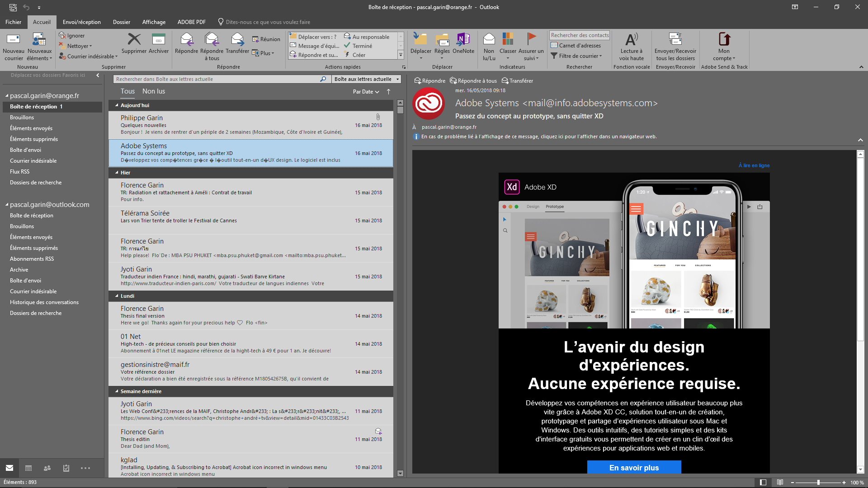Toggle sort order arrow next to Par Date
The height and width of the screenshot is (488, 868).
(x=388, y=92)
